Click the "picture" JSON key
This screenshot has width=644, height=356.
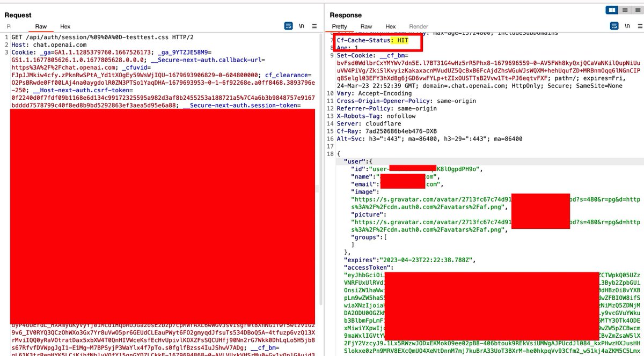coord(368,214)
